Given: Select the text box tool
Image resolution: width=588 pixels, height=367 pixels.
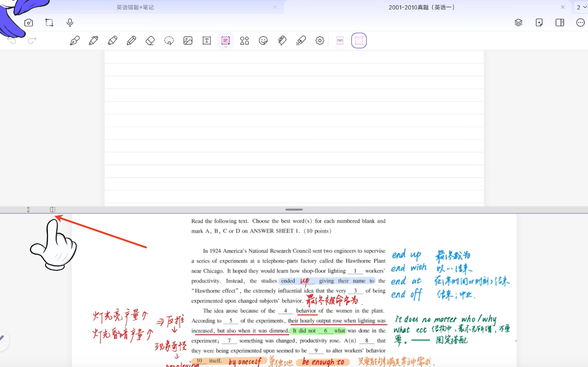Looking at the screenshot, I should (x=207, y=40).
